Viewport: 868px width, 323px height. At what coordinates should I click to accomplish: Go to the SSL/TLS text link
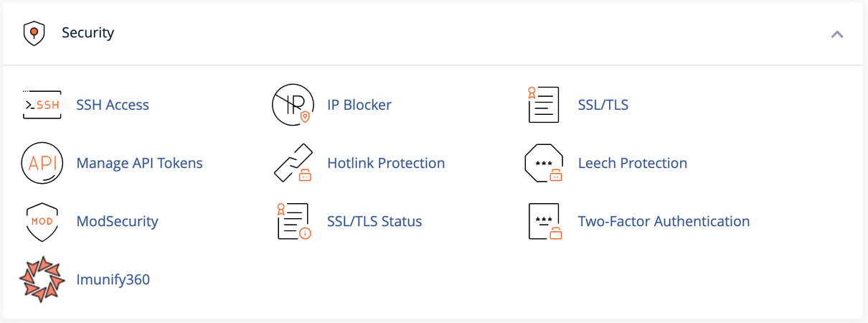point(603,105)
